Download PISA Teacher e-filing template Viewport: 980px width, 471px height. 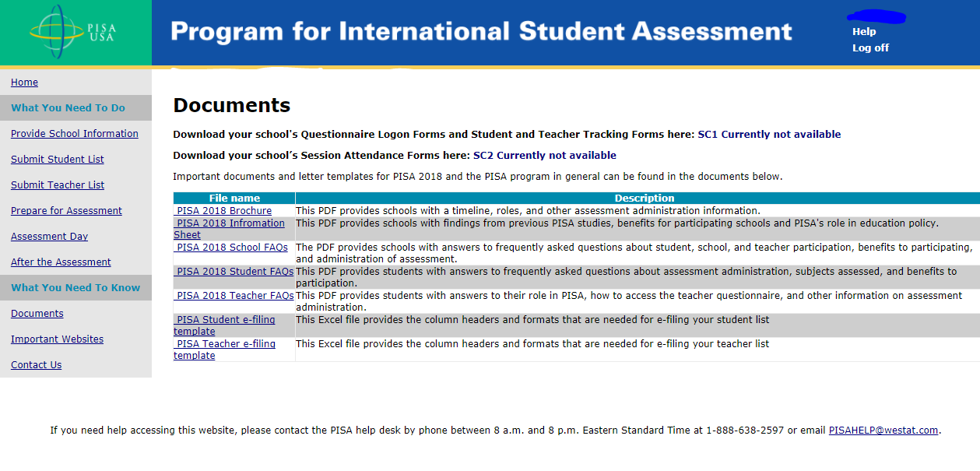(224, 350)
